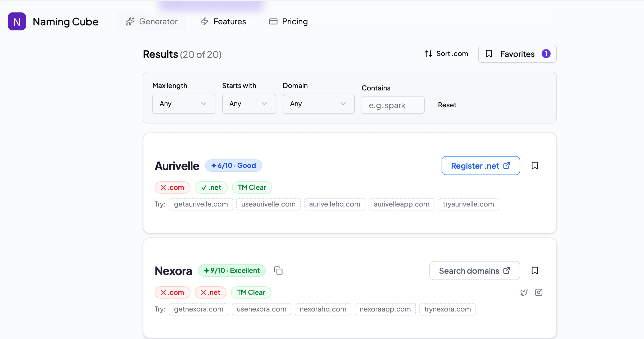Open the Max length dropdown
Screen dimensions: 644x339
click(x=184, y=104)
